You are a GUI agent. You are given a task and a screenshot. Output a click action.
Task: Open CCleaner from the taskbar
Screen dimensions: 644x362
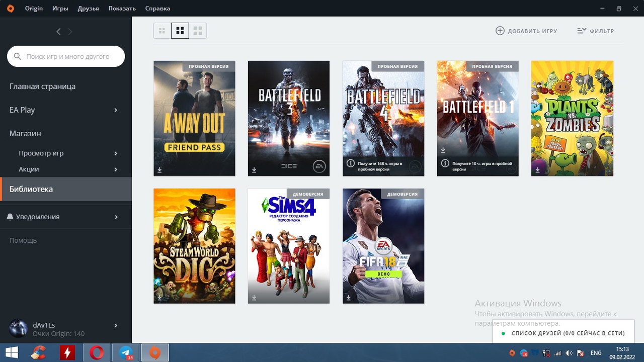pos(38,353)
